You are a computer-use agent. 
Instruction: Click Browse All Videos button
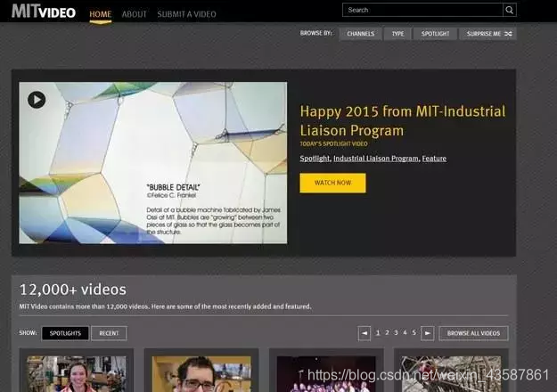473,333
